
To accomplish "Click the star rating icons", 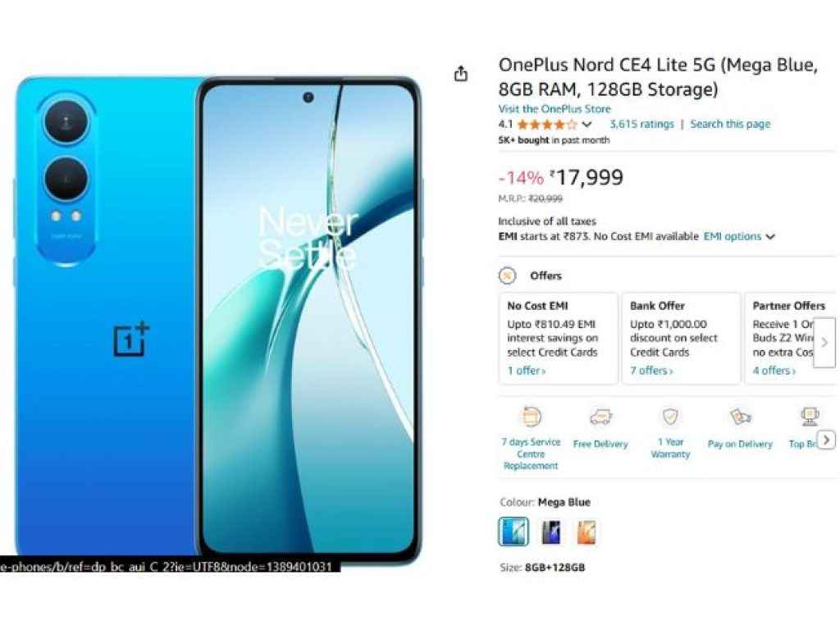I will click(547, 125).
